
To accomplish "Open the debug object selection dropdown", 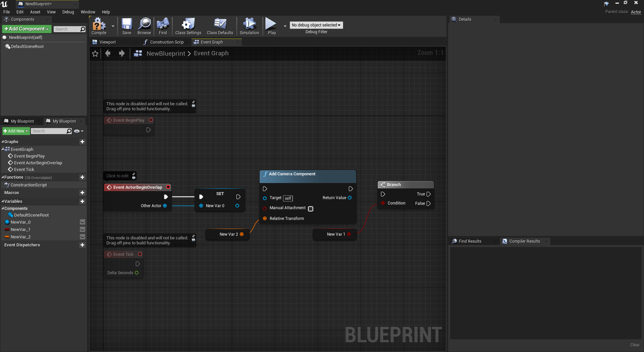I will coord(316,25).
